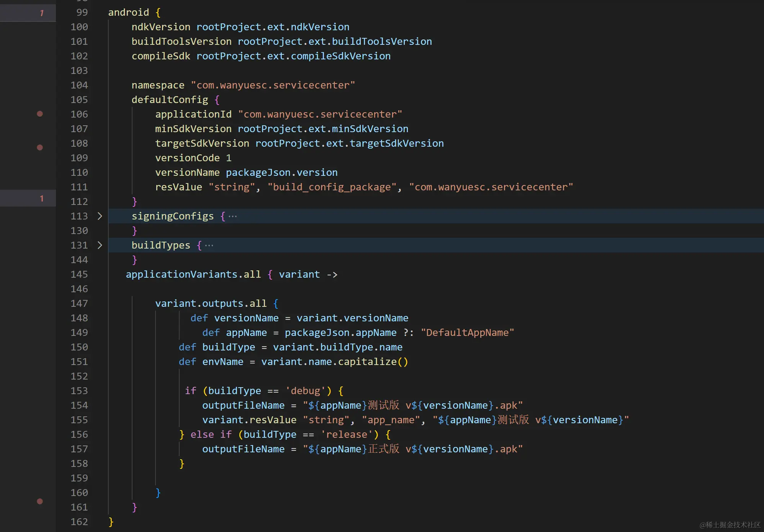The image size is (764, 532).
Task: Click the applicationId string value
Action: [x=320, y=114]
